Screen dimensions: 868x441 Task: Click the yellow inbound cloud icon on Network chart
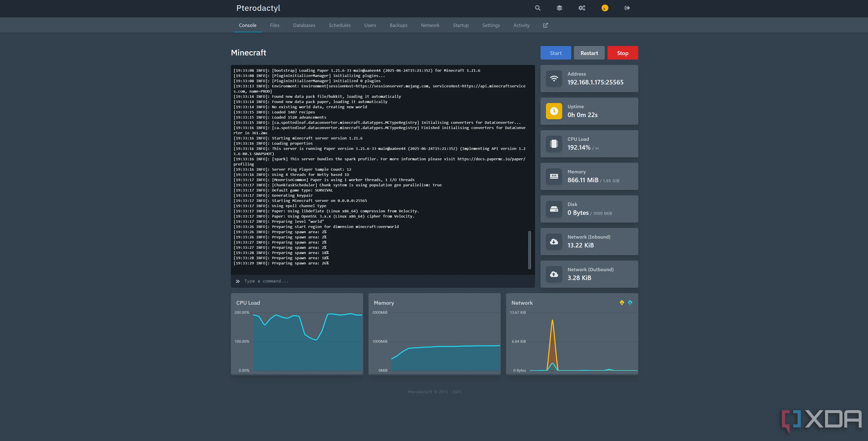622,303
